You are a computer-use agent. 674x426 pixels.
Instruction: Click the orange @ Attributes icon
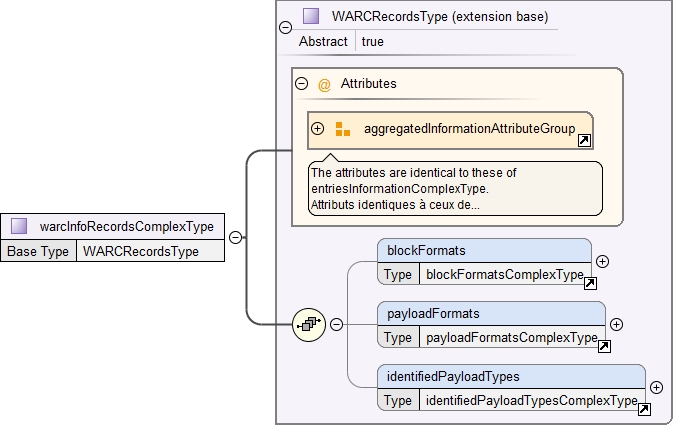(324, 84)
